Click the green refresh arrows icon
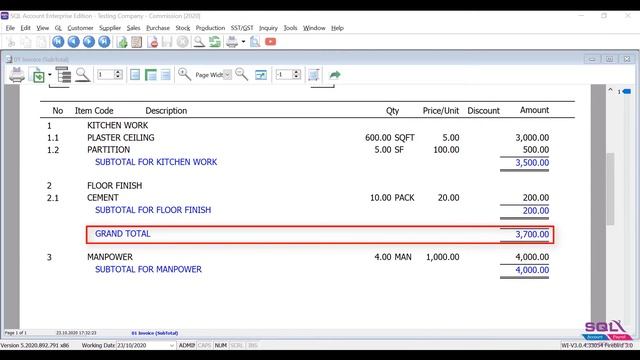This screenshot has height=360, width=640. pyautogui.click(x=215, y=42)
